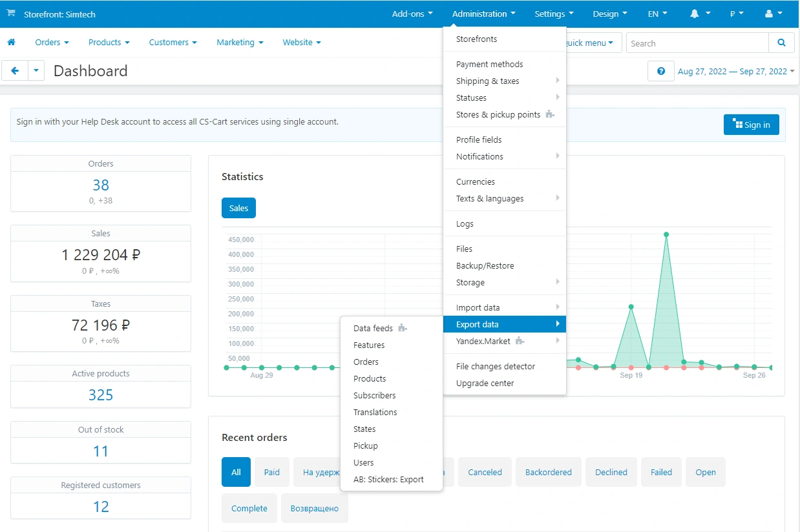Open Currencies menu item
Screen dimensions: 800x532
coord(505,181)
